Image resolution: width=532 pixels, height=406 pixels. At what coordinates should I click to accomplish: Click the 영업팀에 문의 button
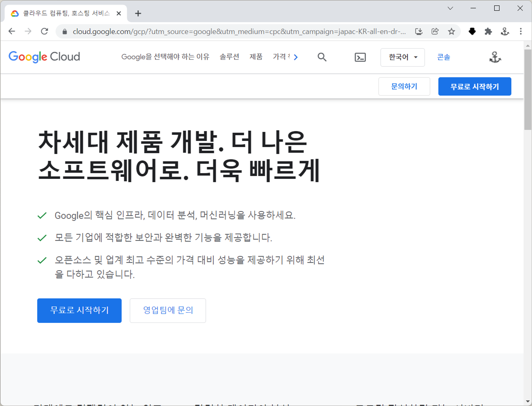[168, 310]
